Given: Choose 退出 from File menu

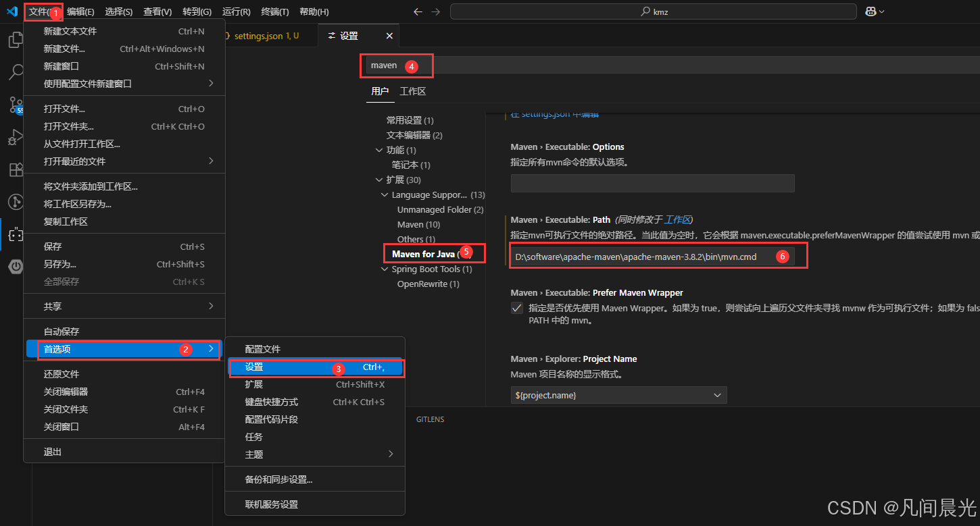Looking at the screenshot, I should click(124, 452).
